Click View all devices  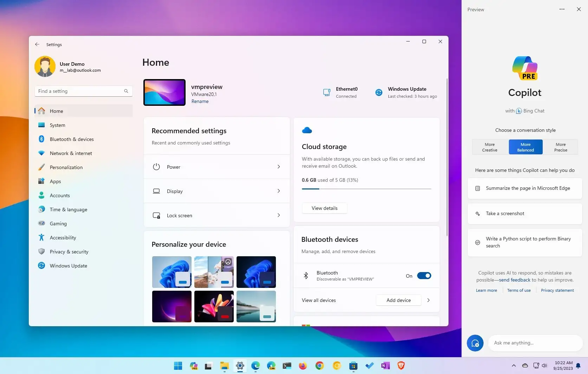(x=319, y=300)
